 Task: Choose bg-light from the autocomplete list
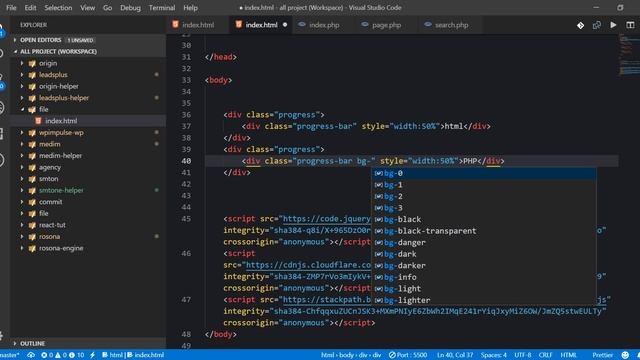click(484, 289)
